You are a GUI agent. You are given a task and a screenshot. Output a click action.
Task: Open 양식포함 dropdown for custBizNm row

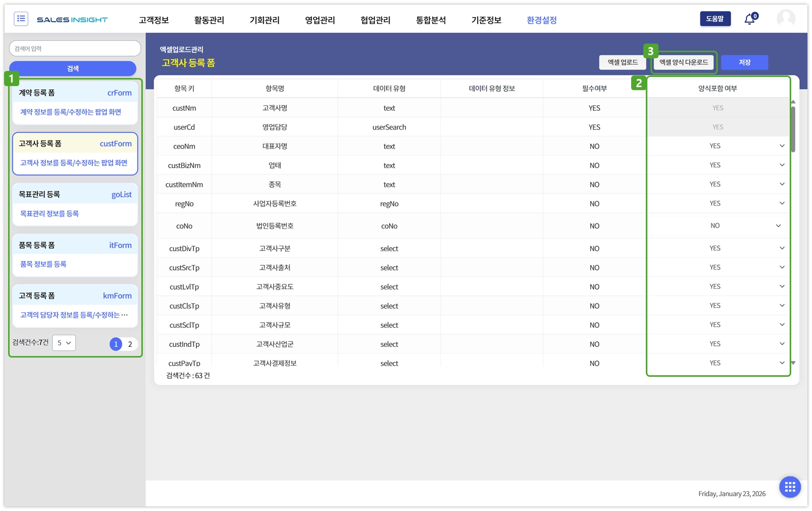tap(718, 165)
